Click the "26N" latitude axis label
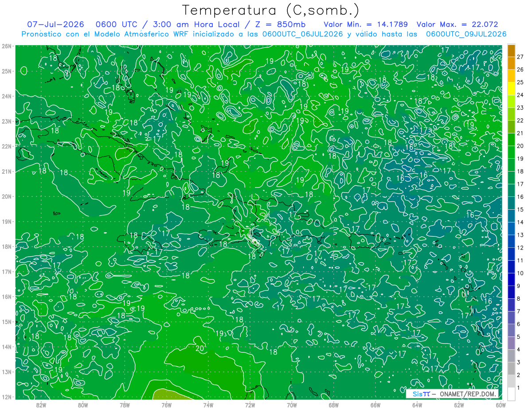This screenshot has height=411, width=532. coord(6,46)
